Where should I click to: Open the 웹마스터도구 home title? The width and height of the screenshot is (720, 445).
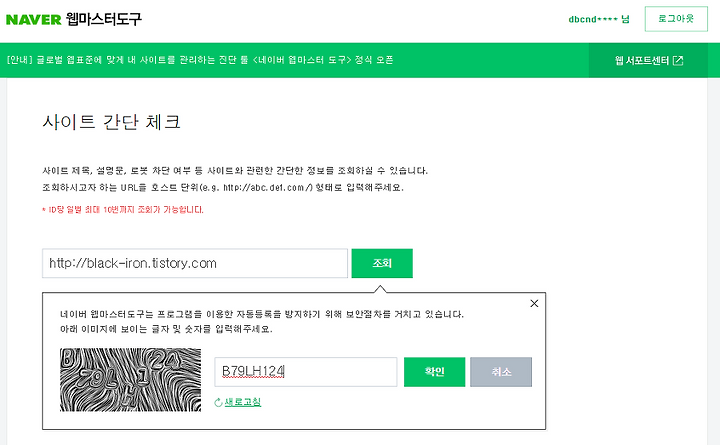point(104,19)
